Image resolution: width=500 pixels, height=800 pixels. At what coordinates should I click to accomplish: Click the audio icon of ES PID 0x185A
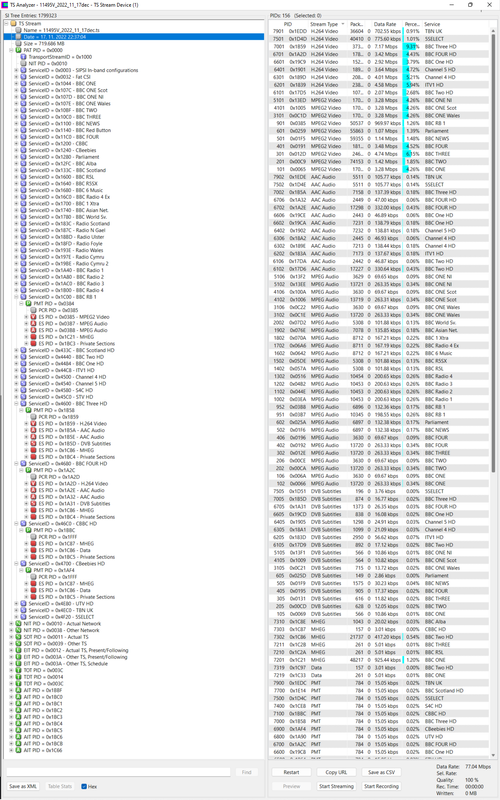(x=34, y=430)
